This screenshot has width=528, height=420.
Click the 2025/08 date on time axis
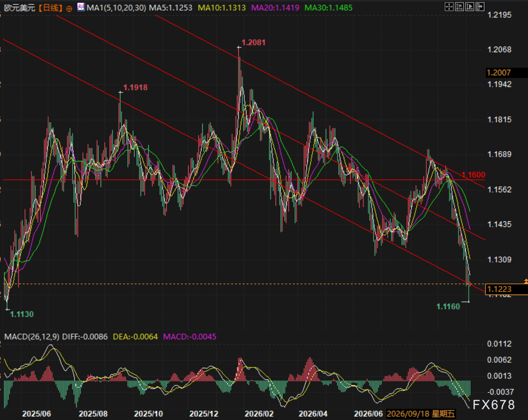click(x=93, y=414)
